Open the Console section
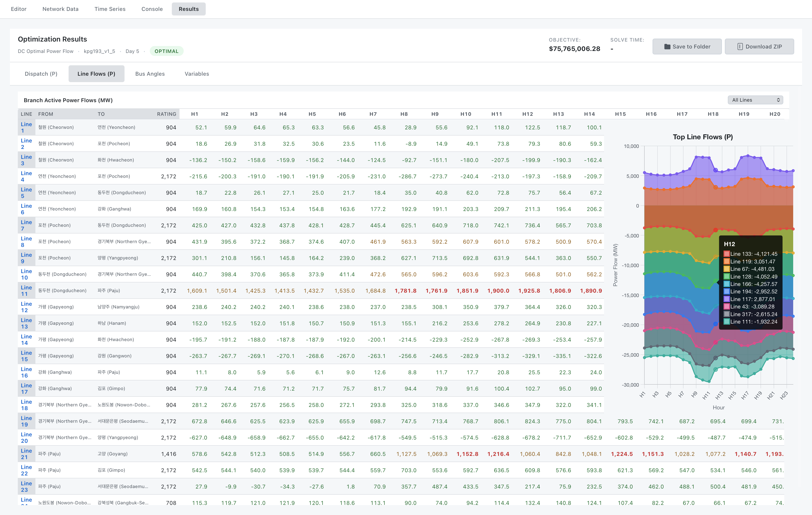 pos(152,9)
